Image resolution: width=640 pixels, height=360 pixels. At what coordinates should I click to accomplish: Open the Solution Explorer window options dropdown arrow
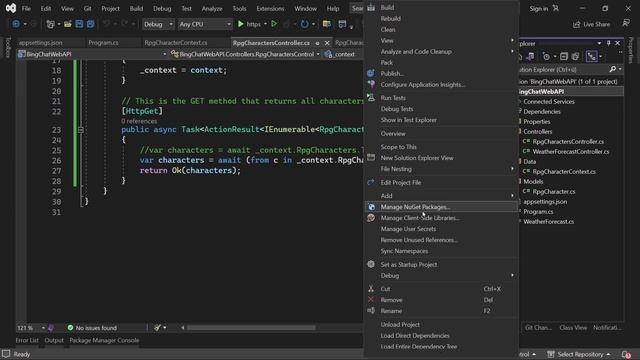click(599, 43)
